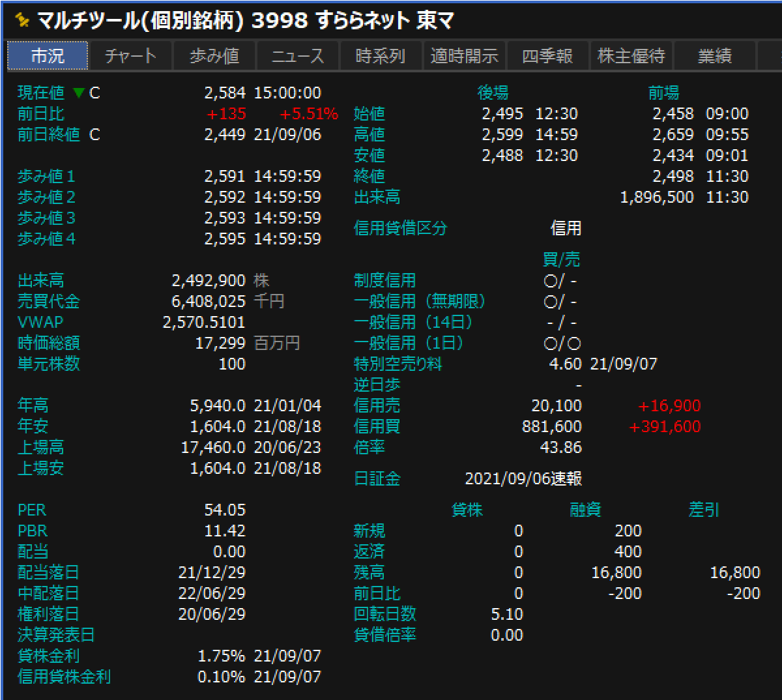Select the 市況 tab

coord(48,56)
